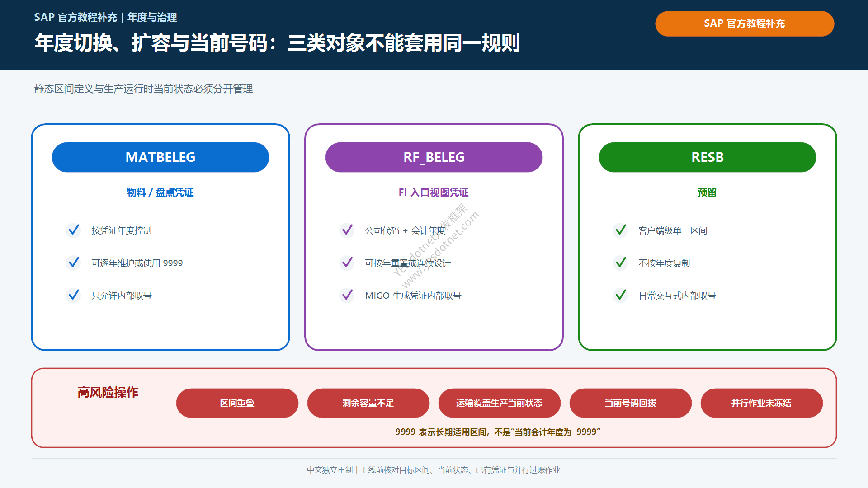Click checkmark icon beside 可逐年维护或使用 9999

coord(73,263)
